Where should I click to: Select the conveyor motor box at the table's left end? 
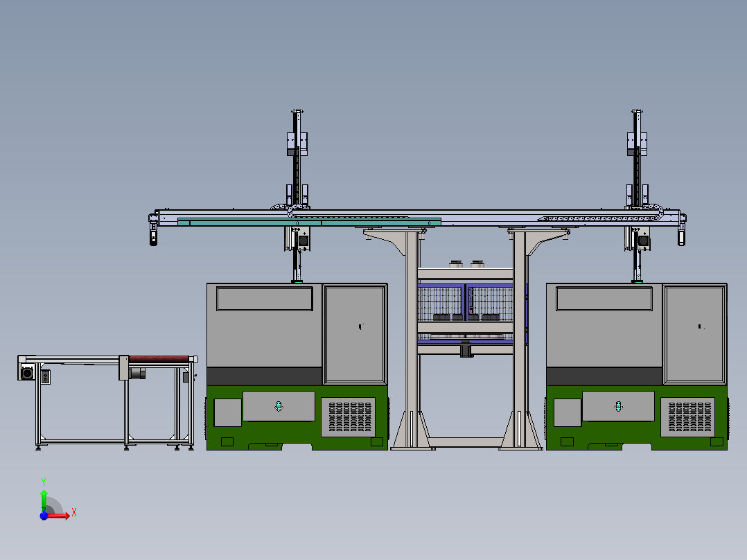point(26,372)
